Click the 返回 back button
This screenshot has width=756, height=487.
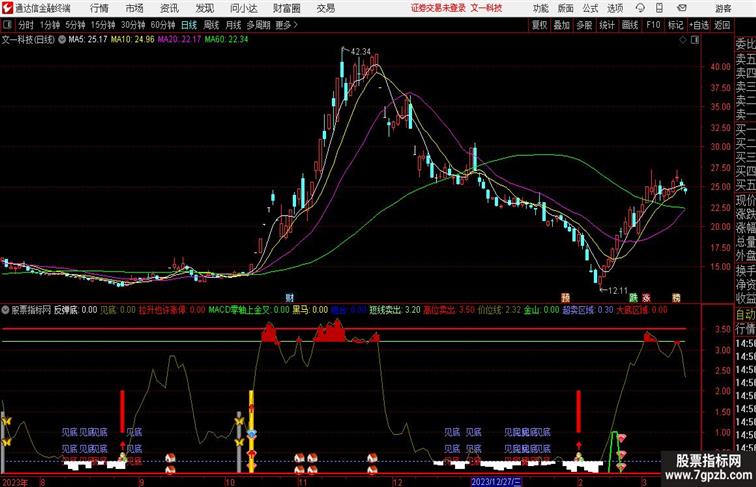click(722, 25)
